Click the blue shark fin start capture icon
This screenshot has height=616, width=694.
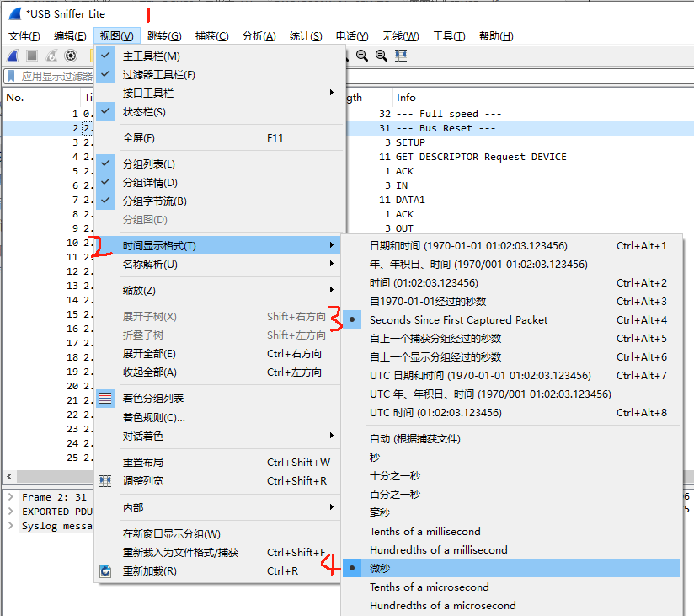pos(13,56)
